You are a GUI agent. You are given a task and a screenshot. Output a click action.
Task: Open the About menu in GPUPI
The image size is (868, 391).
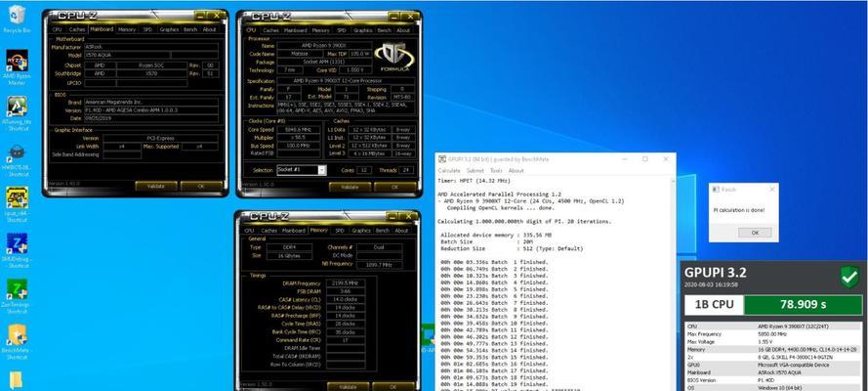pyautogui.click(x=516, y=171)
